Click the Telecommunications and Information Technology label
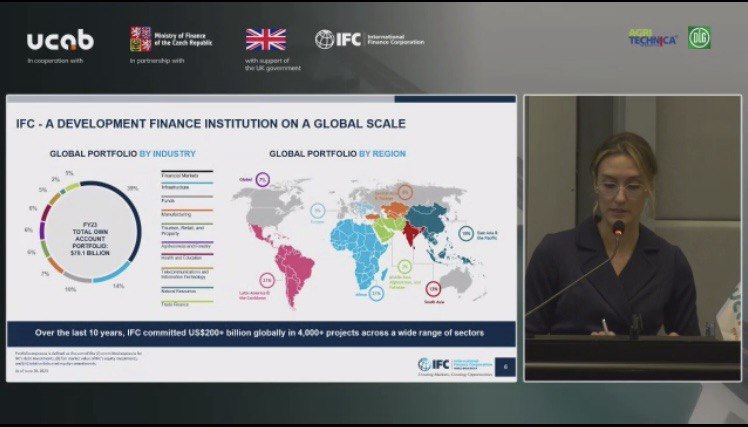Viewport: 748px width, 427px height. point(184,274)
